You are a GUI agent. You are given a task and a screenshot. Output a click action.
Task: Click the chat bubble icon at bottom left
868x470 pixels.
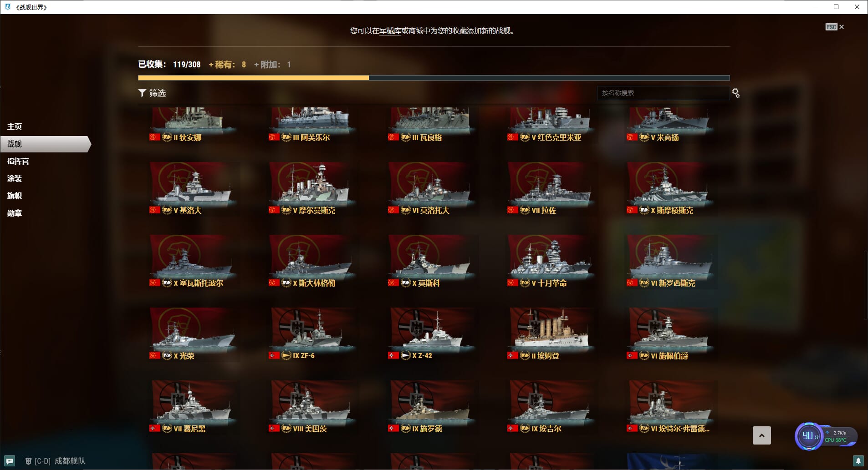click(10, 461)
